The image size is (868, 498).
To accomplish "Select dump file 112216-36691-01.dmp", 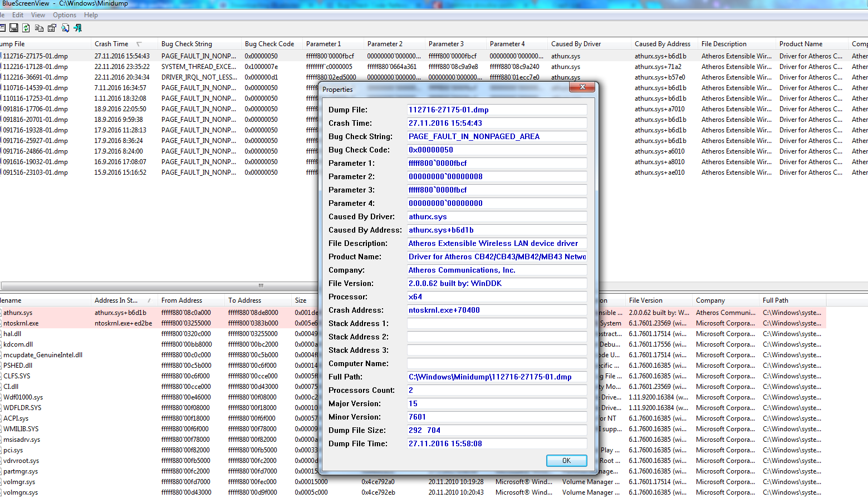I will coord(36,77).
